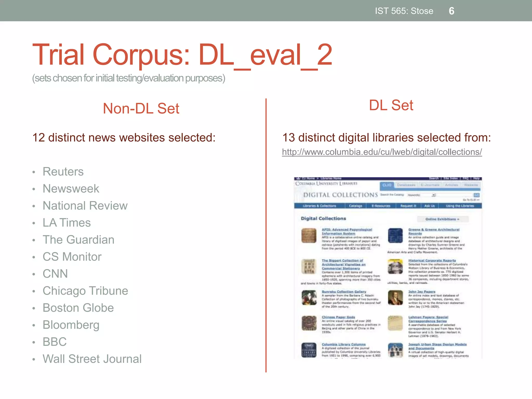Click the John Jay portrait thumbnail

pyautogui.click(x=395, y=297)
